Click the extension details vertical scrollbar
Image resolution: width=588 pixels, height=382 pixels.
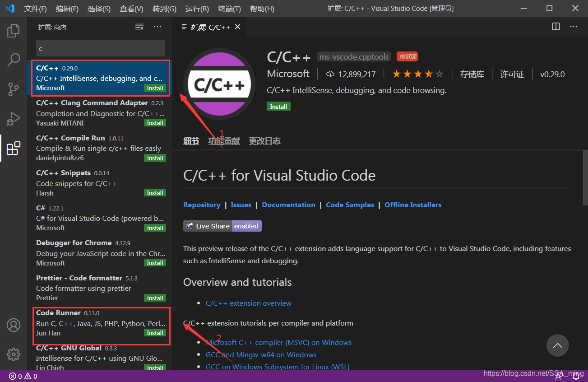[585, 177]
